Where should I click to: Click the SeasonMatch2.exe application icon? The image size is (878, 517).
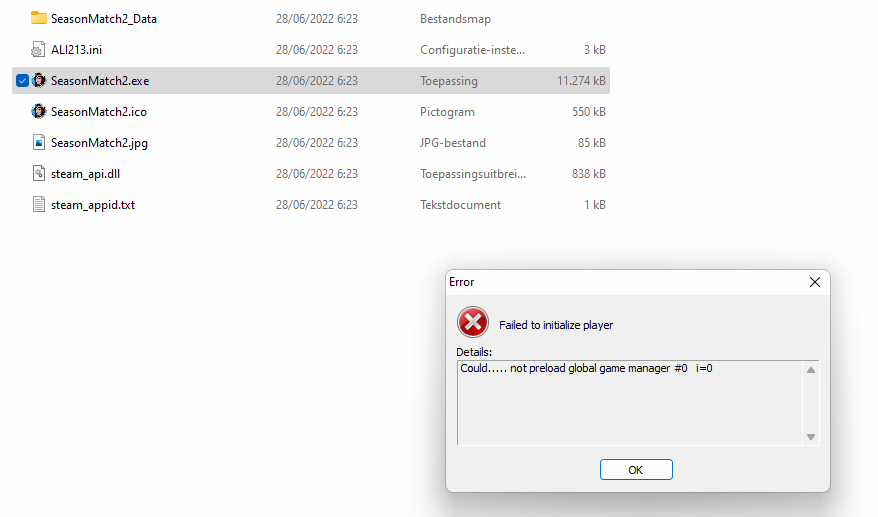point(39,81)
